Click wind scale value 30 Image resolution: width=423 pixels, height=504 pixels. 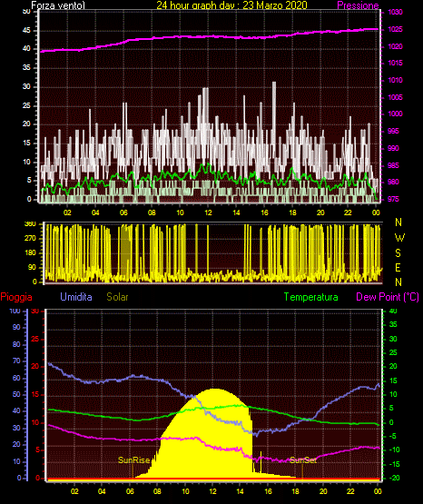pyautogui.click(x=26, y=86)
